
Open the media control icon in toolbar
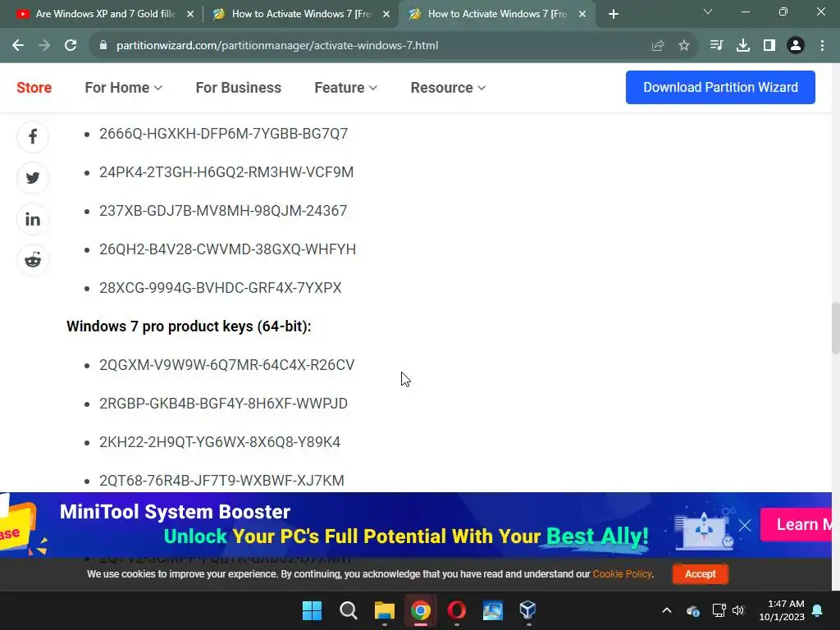716,46
